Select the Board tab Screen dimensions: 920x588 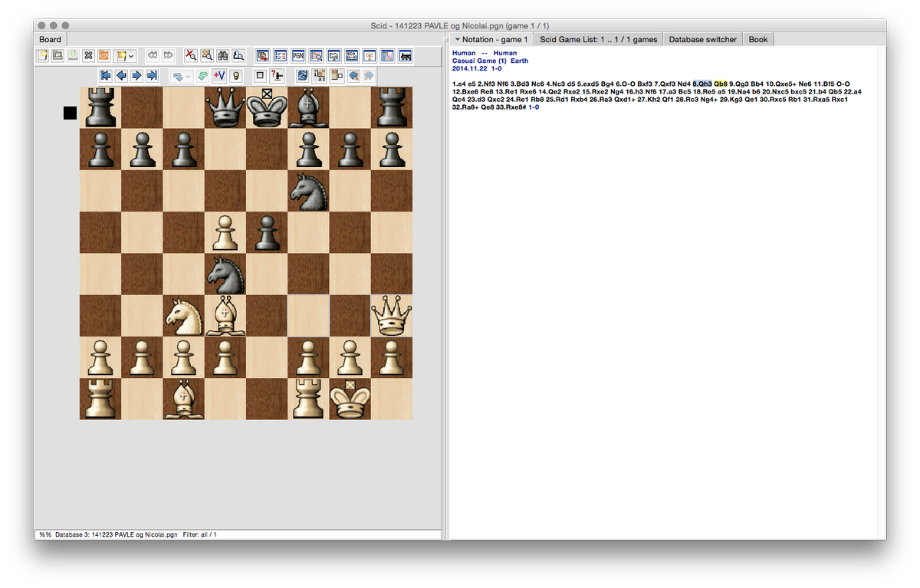coord(51,39)
